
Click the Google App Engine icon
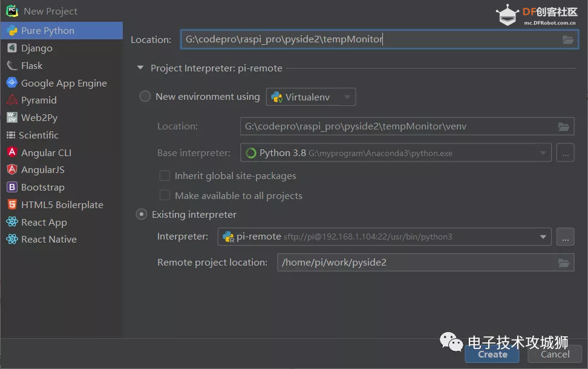pos(12,82)
